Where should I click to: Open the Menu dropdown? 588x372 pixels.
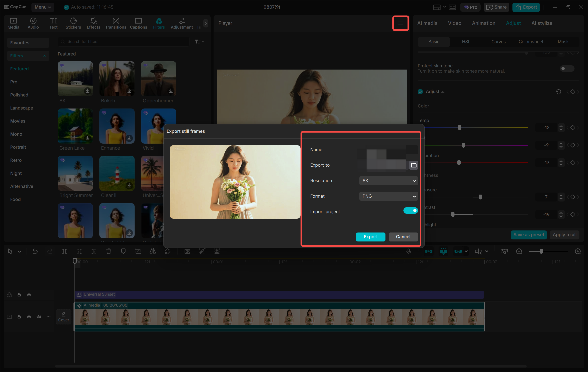[43, 7]
